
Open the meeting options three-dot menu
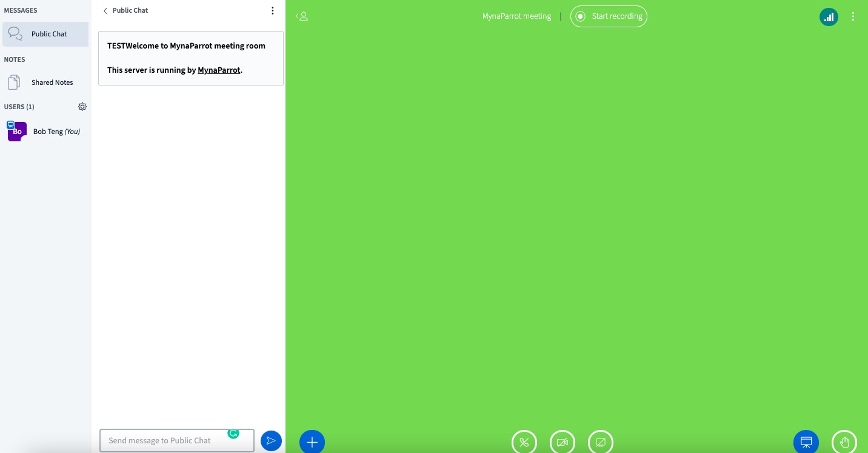pos(853,16)
